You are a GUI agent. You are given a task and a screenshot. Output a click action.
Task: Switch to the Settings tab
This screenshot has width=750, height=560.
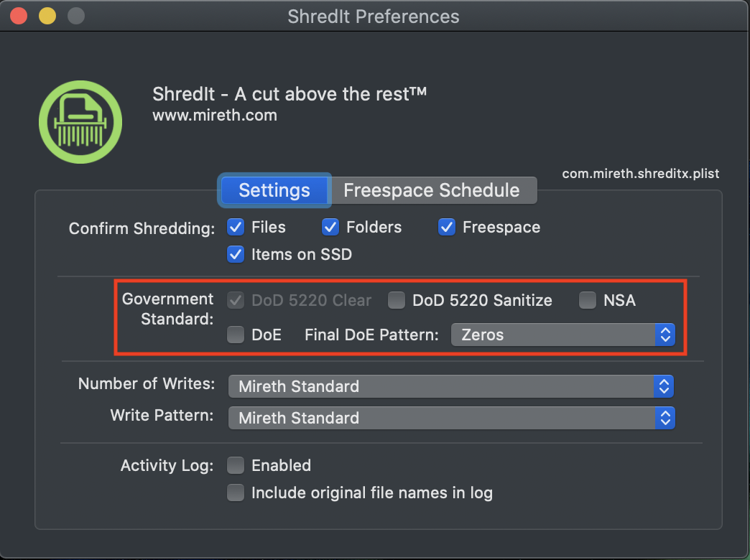274,190
